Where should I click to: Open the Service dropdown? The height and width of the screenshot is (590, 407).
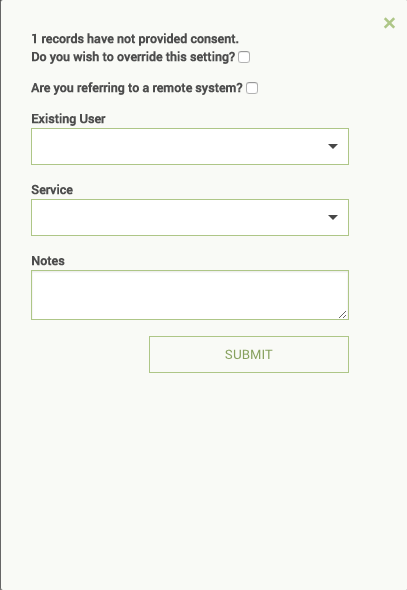pos(190,217)
